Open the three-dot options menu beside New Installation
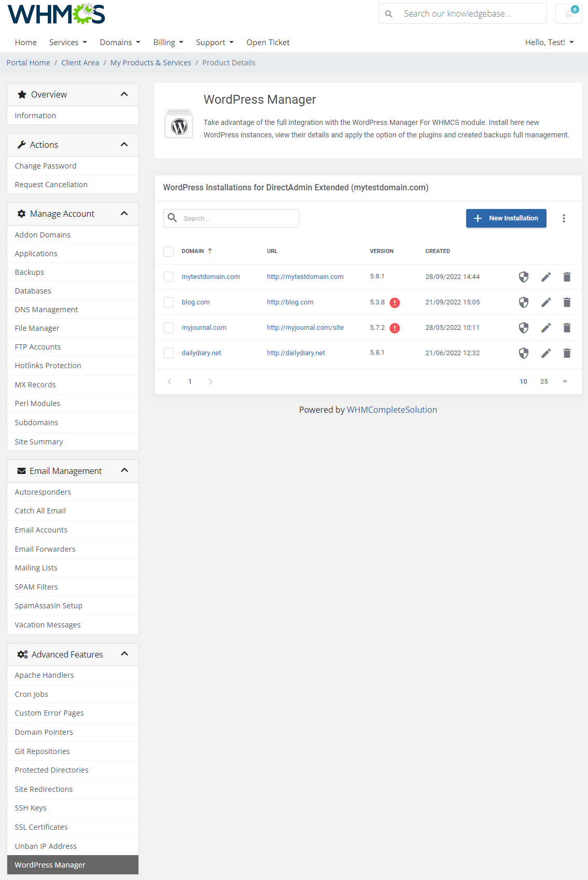 tap(564, 218)
